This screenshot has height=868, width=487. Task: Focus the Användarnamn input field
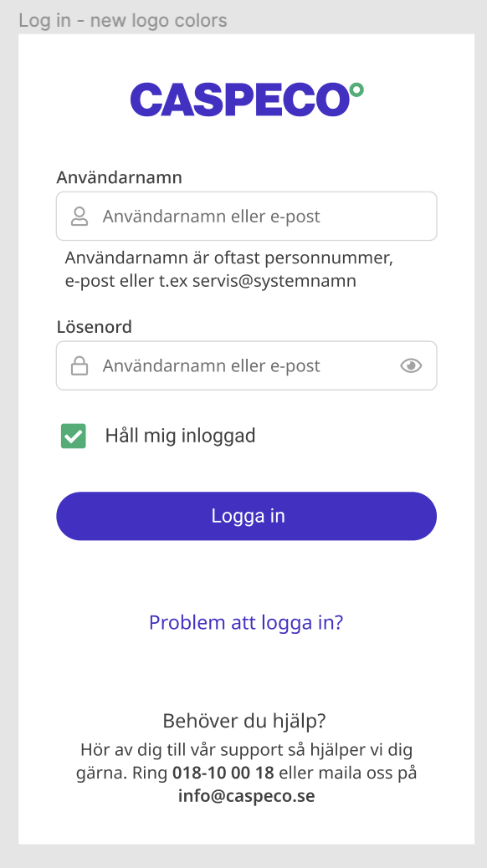(x=247, y=217)
